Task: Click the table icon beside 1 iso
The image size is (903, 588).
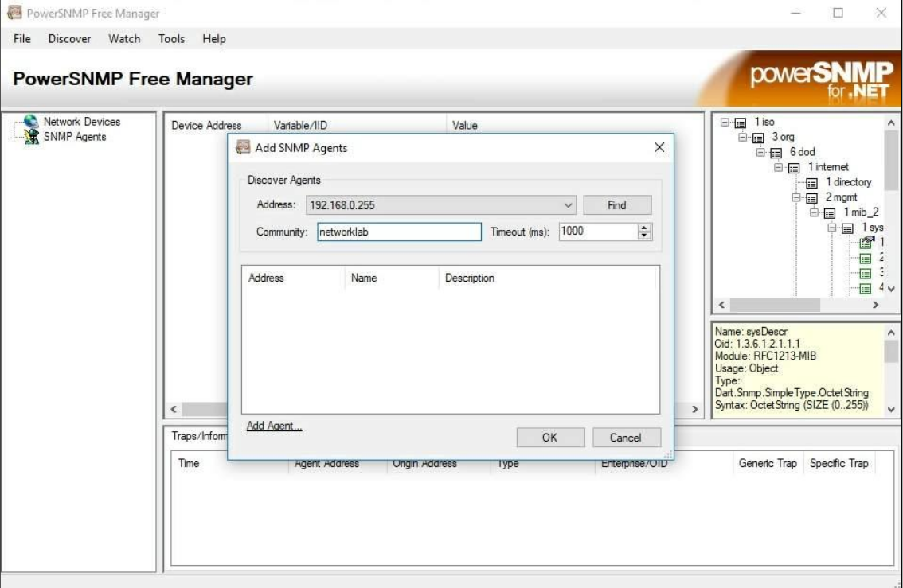Action: point(741,123)
